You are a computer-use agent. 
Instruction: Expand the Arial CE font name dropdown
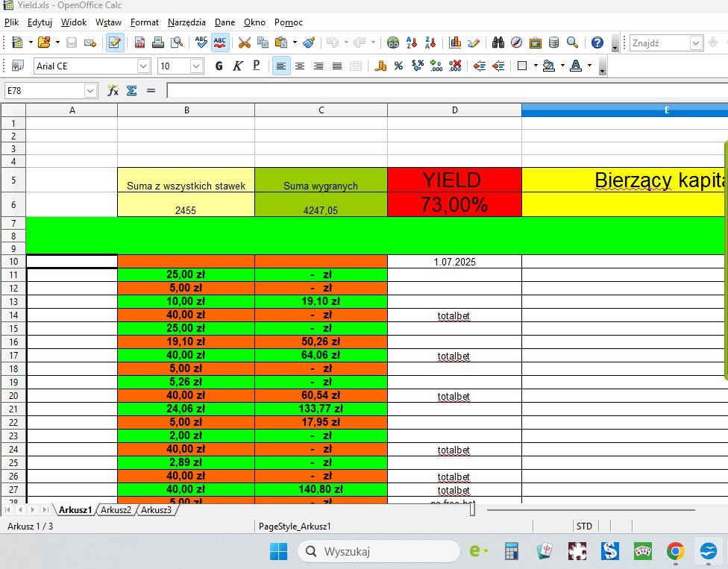coord(143,66)
